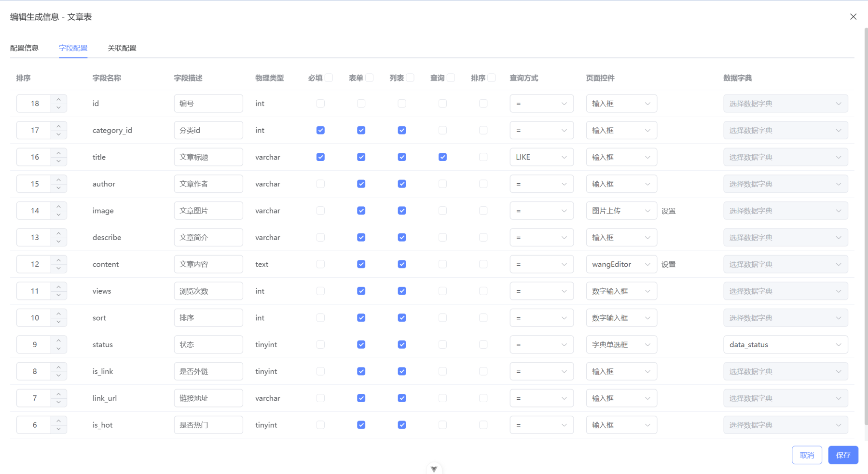
Task: Expand data_status dictionary dropdown
Action: click(785, 345)
